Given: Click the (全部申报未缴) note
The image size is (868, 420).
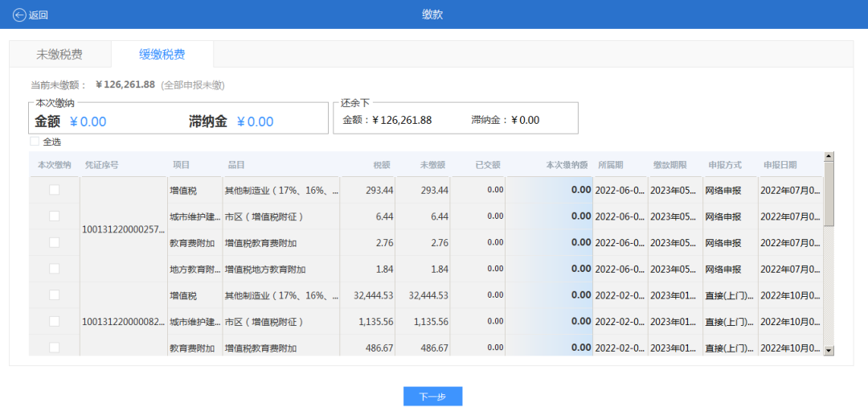Looking at the screenshot, I should (x=193, y=85).
